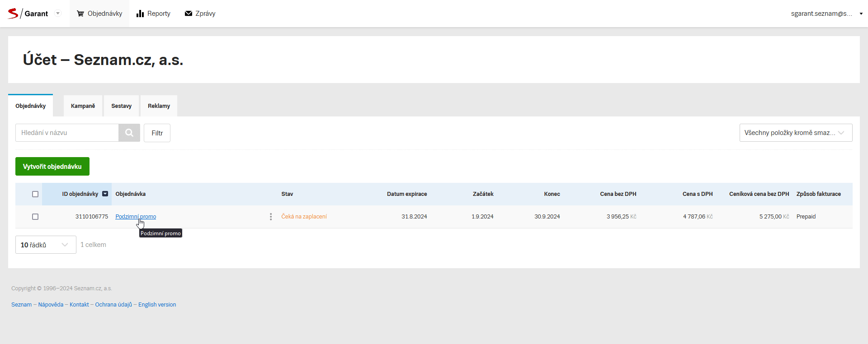Screen dimensions: 868x344
Task: Open the three-dot menu for Podzimní promo
Action: point(271,217)
